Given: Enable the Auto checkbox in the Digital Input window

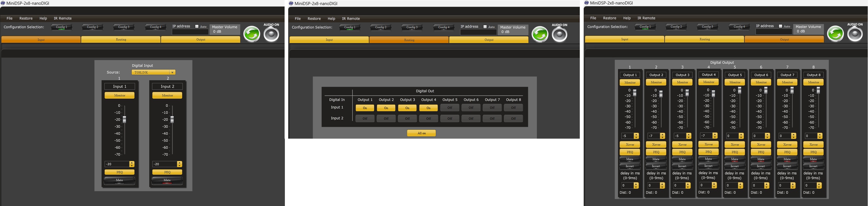Looking at the screenshot, I should [197, 26].
